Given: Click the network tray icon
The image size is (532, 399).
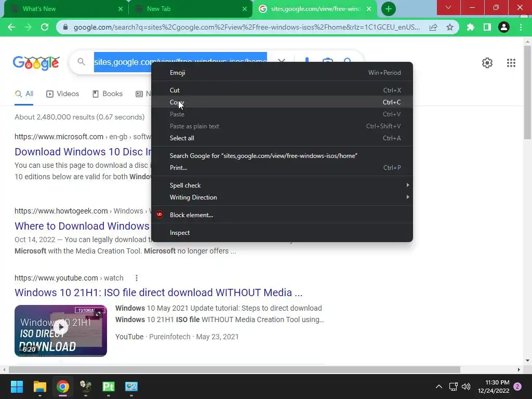Looking at the screenshot, I should click(x=453, y=387).
